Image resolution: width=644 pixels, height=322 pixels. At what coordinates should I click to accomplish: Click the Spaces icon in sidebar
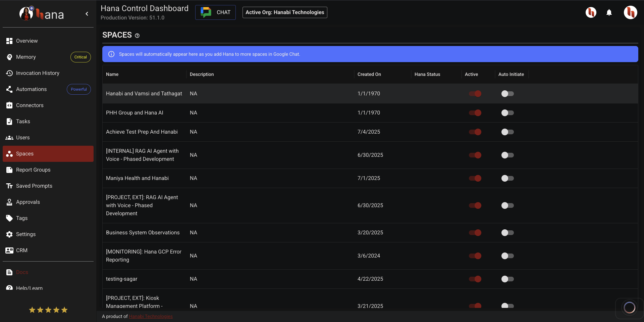(9, 154)
